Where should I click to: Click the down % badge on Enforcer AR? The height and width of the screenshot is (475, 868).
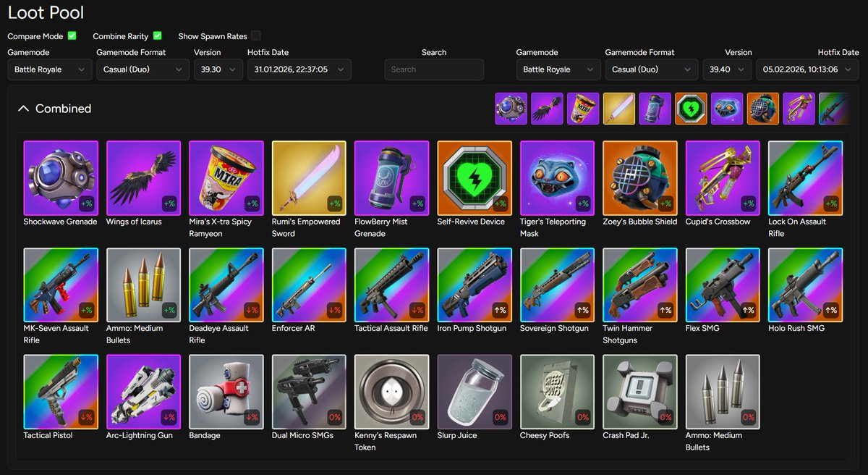(334, 311)
